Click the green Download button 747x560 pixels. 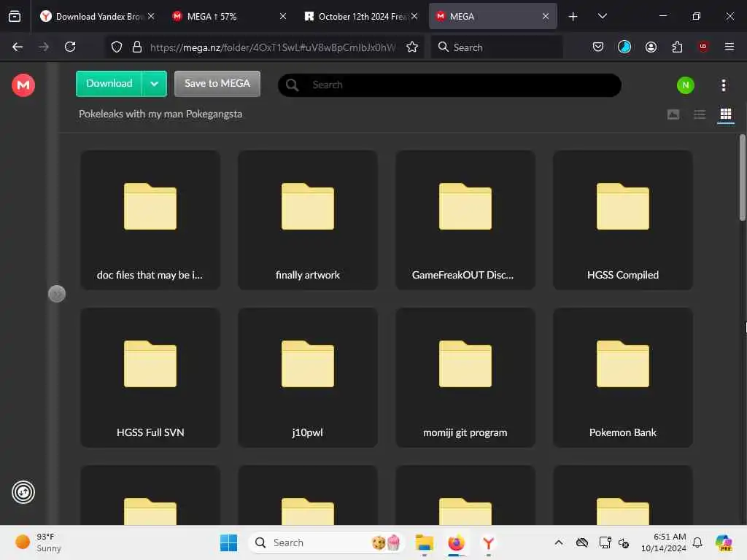pos(109,84)
